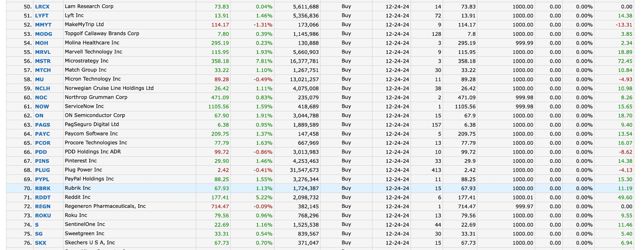Click PayPal Holdings Inc name cell

(89, 179)
